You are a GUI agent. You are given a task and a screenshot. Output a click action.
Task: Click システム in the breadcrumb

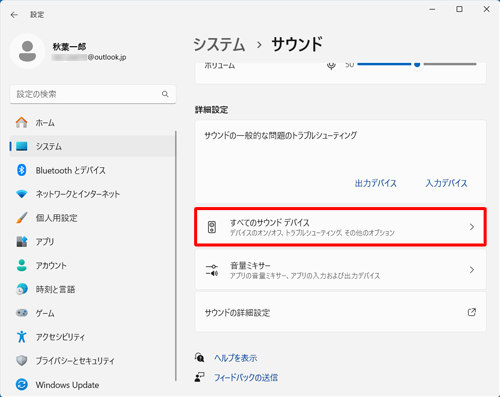click(x=219, y=44)
